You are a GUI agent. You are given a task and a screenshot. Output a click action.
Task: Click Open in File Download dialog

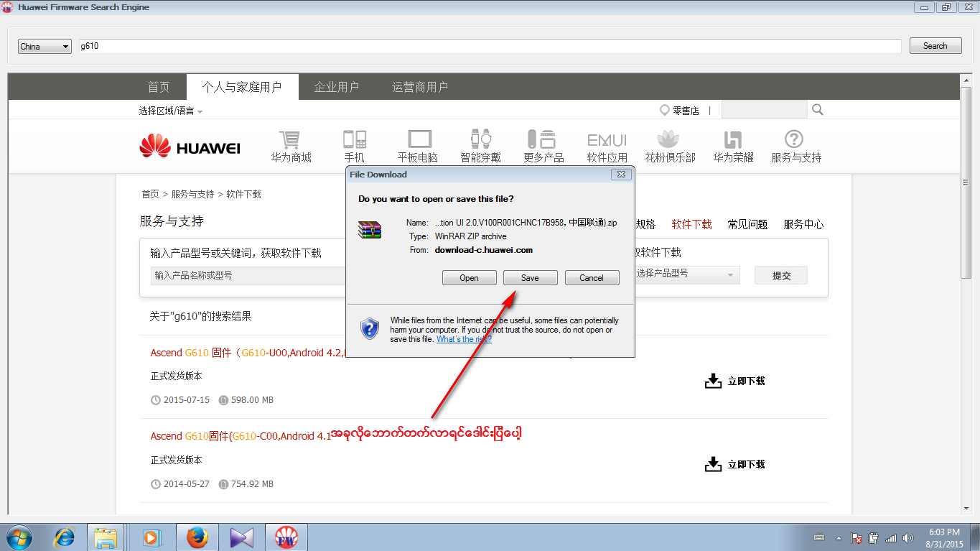tap(469, 278)
